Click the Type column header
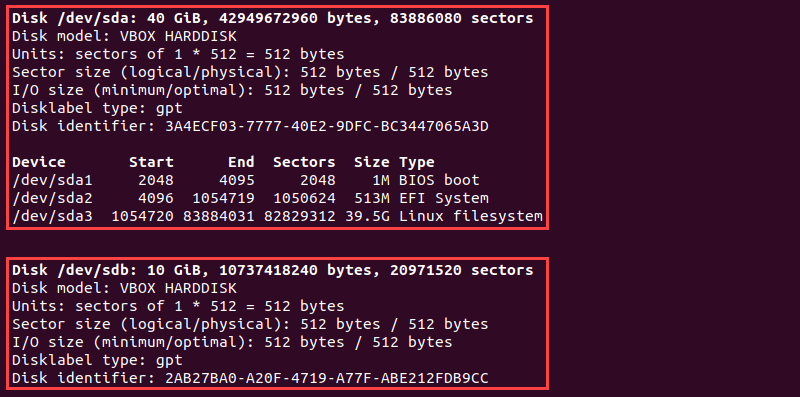This screenshot has width=800, height=397. tap(417, 162)
